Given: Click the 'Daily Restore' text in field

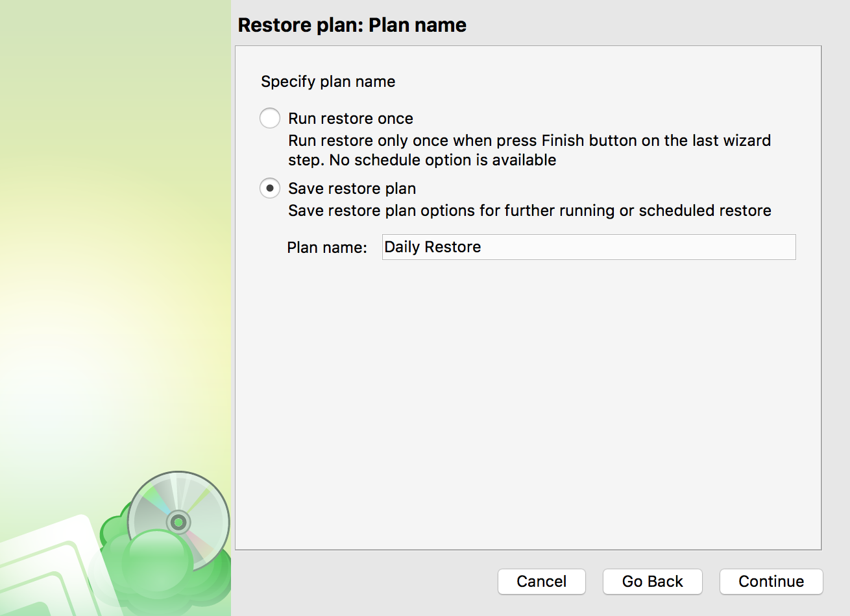Looking at the screenshot, I should click(433, 247).
